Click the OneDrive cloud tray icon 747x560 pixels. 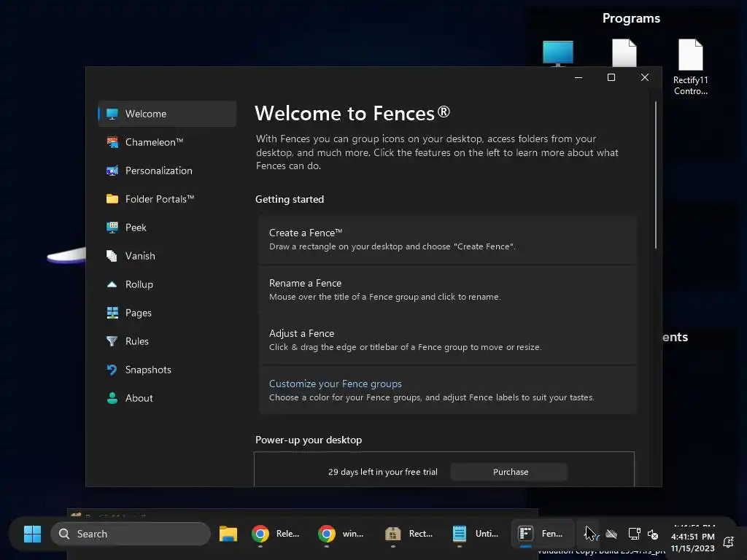coord(611,534)
